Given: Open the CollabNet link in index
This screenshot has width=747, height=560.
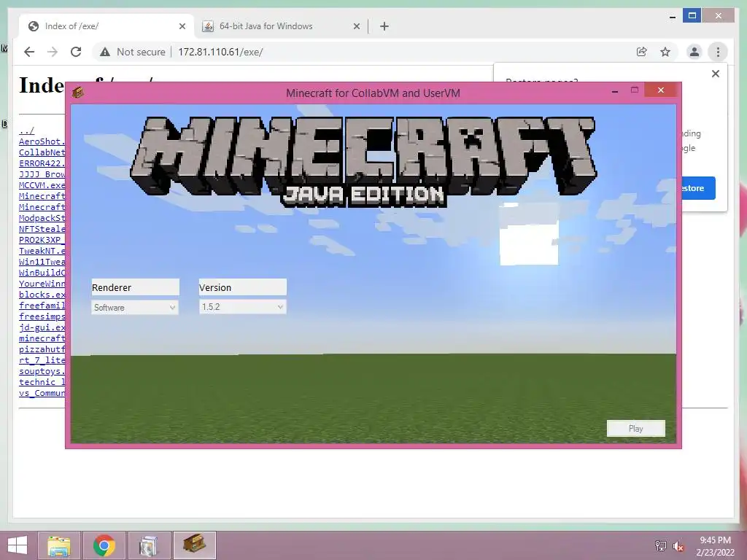Looking at the screenshot, I should (x=42, y=152).
